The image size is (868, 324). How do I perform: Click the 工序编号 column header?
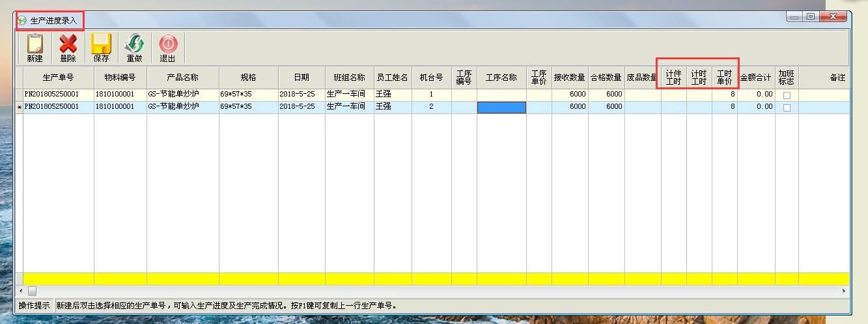point(464,78)
